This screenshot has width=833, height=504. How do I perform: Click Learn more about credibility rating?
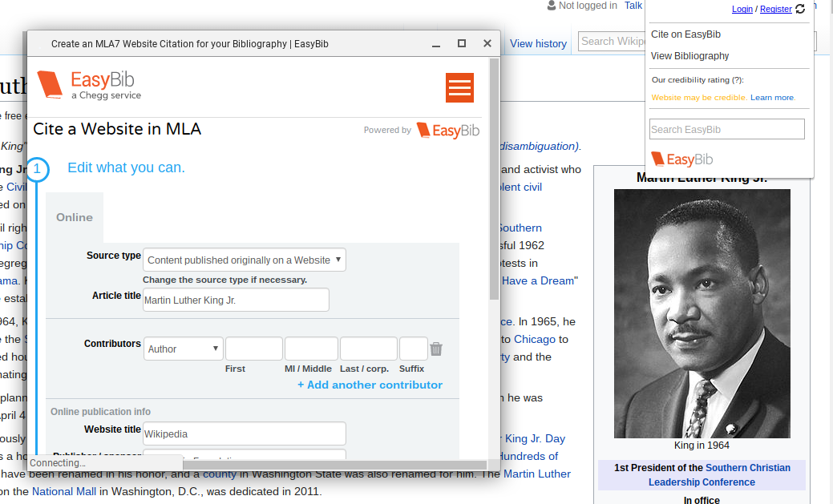coord(772,97)
